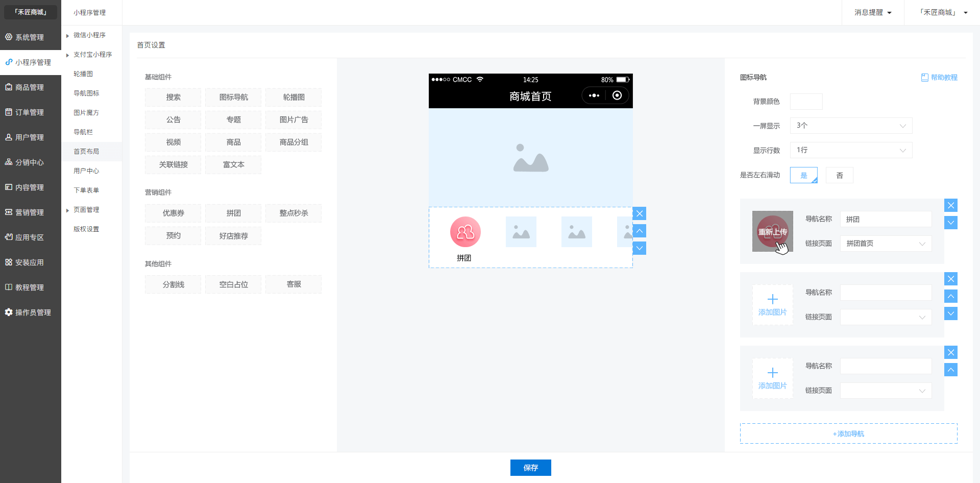980x483 pixels.
Task: Expand the 微信小程序 submenu
Action: [x=89, y=35]
